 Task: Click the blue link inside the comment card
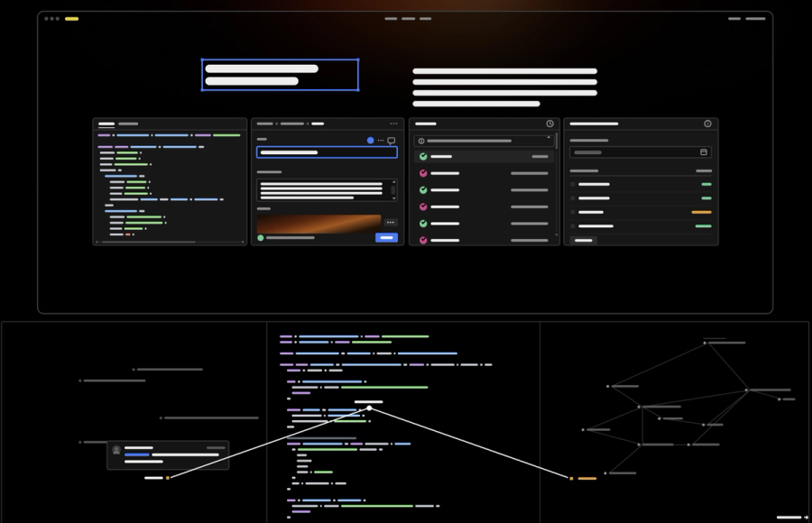click(x=137, y=454)
